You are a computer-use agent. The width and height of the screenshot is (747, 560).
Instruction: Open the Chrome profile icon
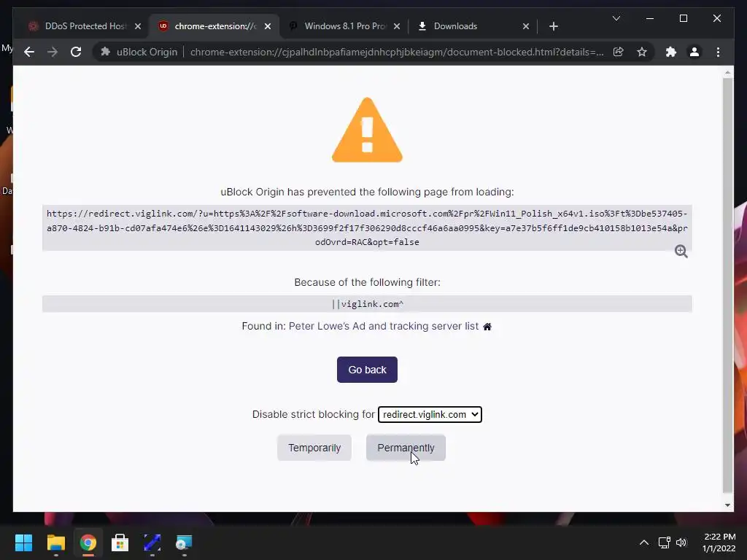click(x=694, y=52)
